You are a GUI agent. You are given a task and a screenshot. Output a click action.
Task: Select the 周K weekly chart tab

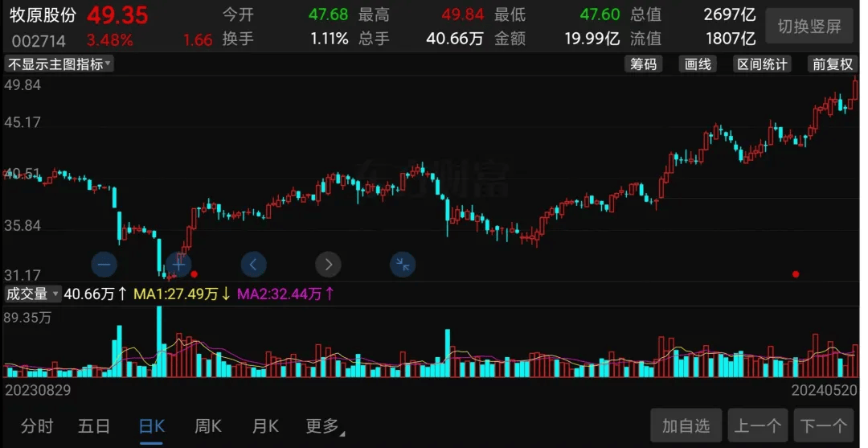pos(208,426)
